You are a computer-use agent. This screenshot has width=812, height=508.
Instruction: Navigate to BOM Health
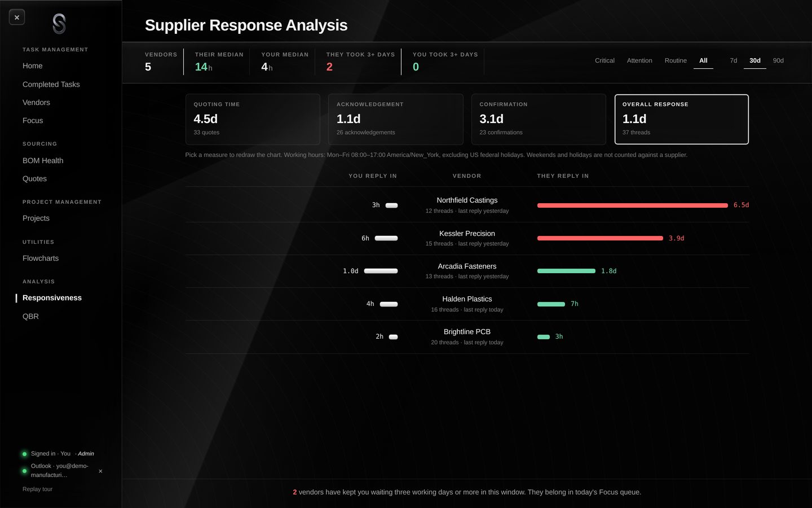[x=43, y=160]
